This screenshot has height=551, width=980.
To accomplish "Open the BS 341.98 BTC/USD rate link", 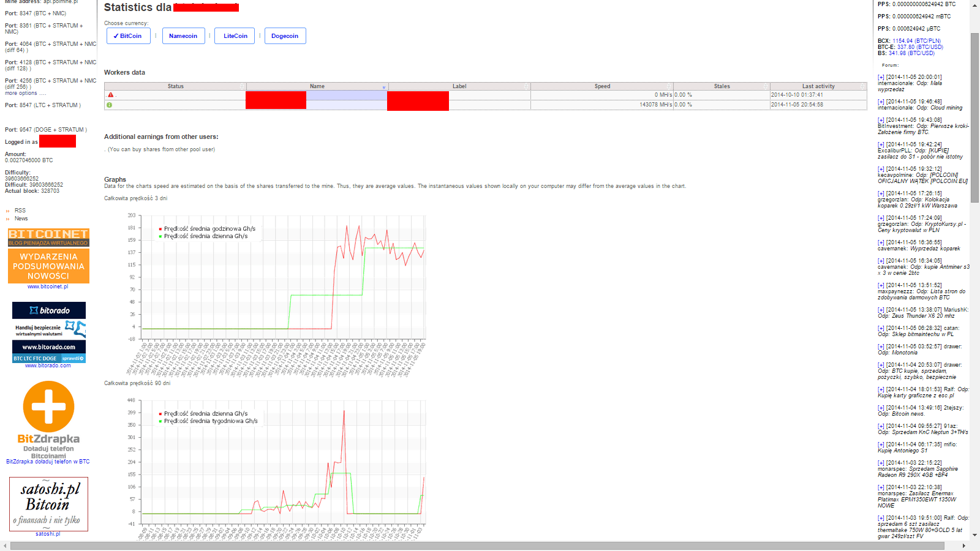I will tap(911, 53).
